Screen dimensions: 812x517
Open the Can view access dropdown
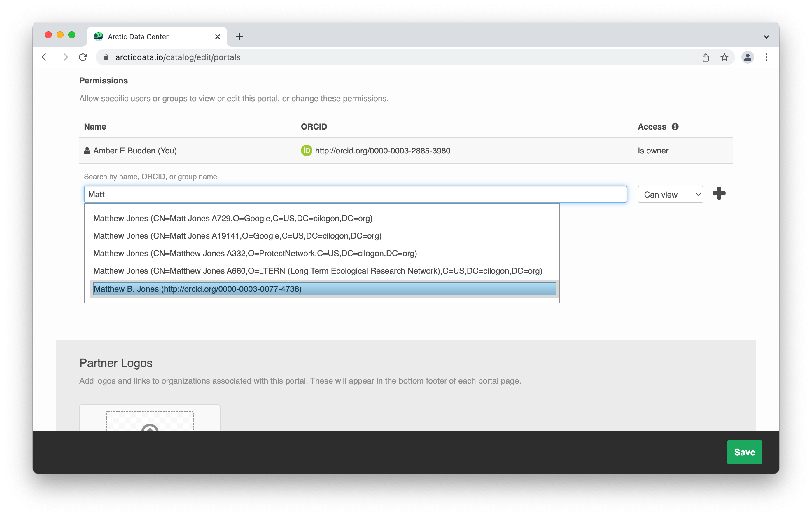(670, 195)
